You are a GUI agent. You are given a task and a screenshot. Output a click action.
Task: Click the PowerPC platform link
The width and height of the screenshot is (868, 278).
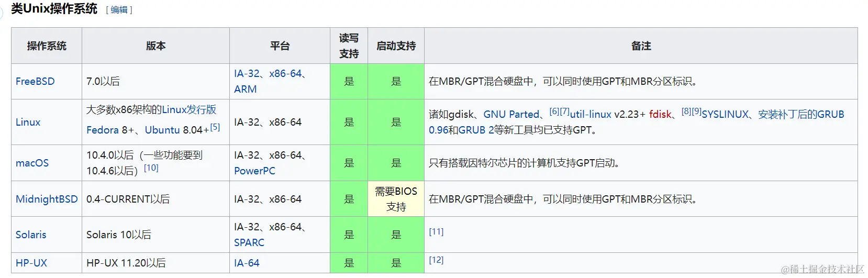(x=254, y=171)
